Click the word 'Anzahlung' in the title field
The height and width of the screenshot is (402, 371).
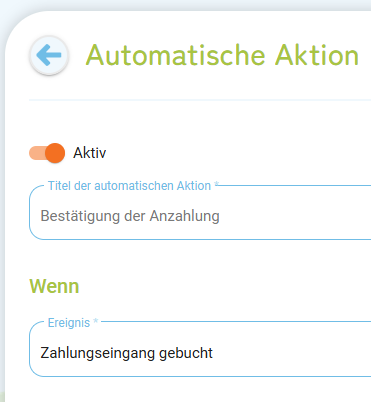184,216
